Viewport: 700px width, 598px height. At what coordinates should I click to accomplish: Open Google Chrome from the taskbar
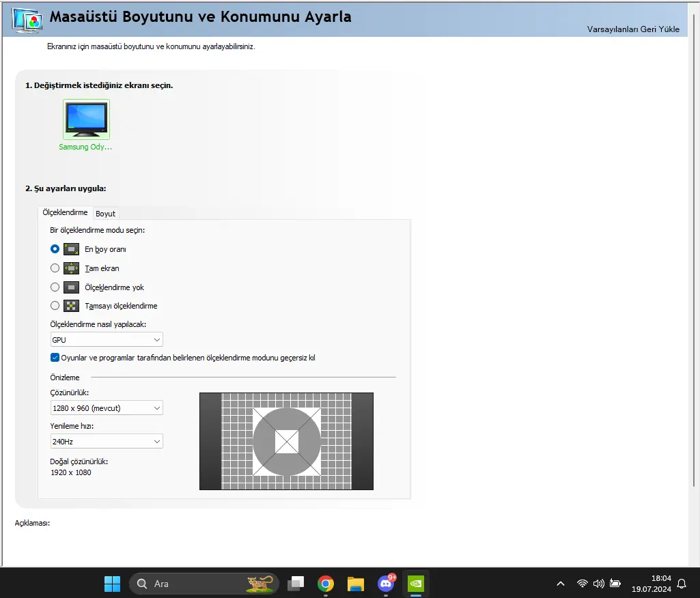[x=326, y=584]
